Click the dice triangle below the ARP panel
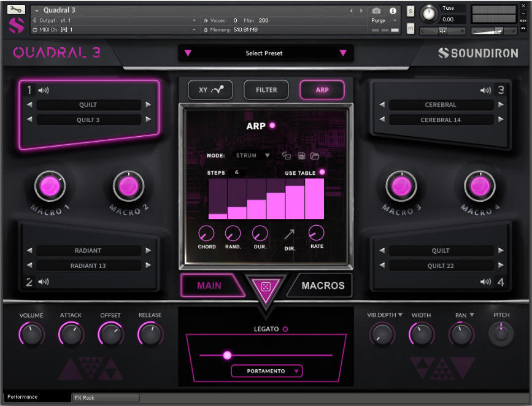 pyautogui.click(x=266, y=285)
